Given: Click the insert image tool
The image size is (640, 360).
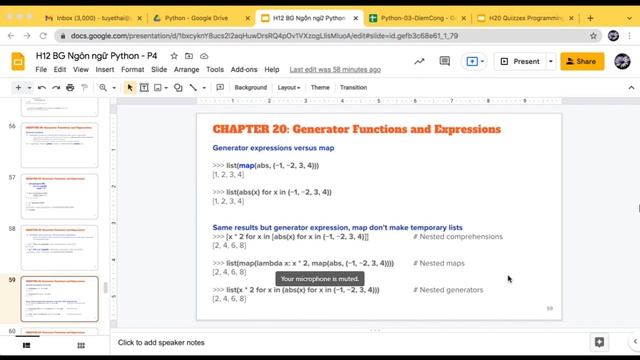Looking at the screenshot, I should click(x=158, y=87).
